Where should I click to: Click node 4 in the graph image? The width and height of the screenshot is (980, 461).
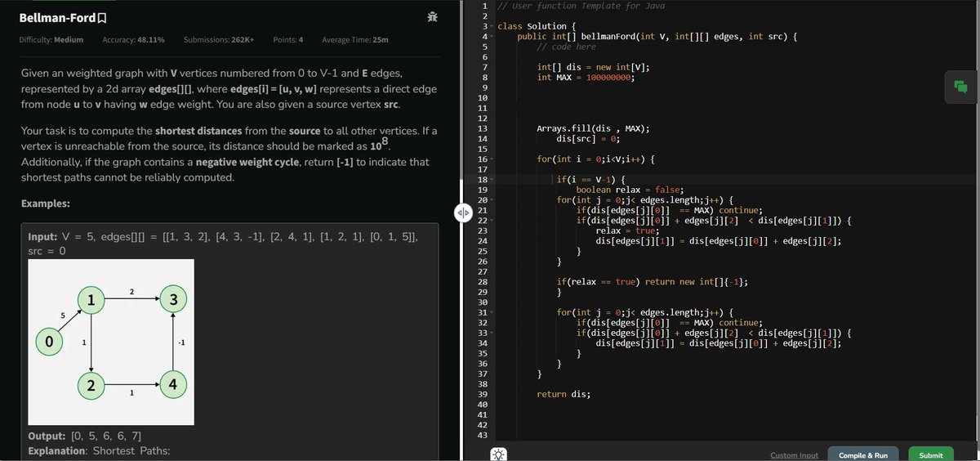[x=173, y=385]
